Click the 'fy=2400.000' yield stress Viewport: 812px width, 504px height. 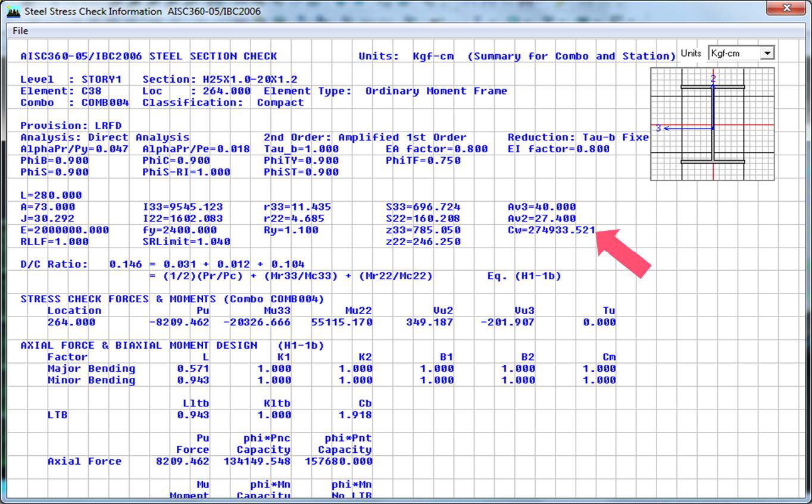coord(180,230)
